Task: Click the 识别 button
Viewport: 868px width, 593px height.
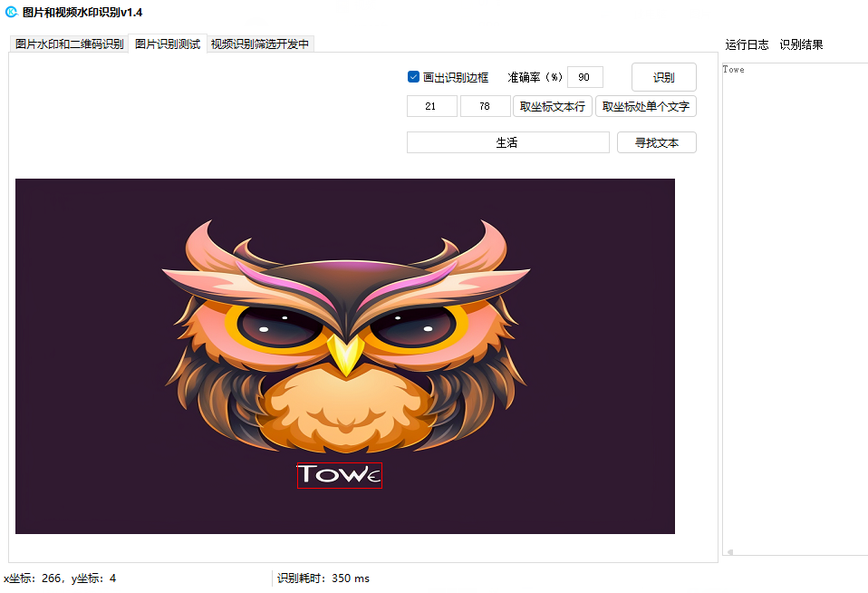Action: coord(664,77)
